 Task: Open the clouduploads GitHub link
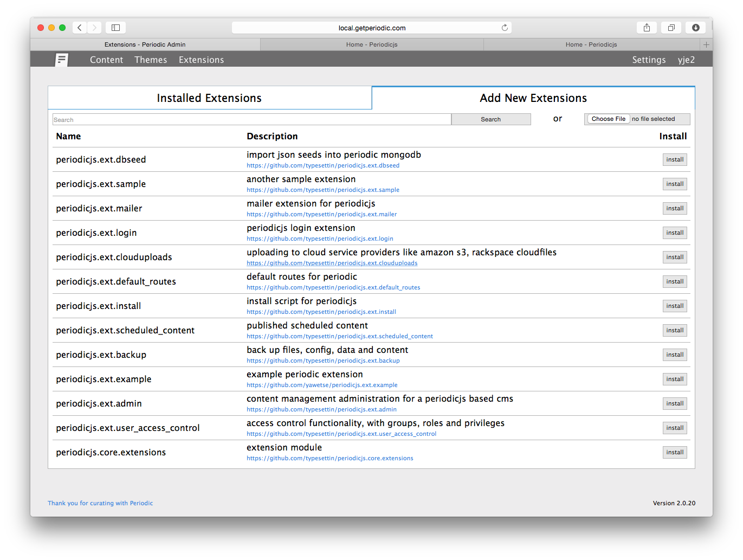click(x=332, y=263)
